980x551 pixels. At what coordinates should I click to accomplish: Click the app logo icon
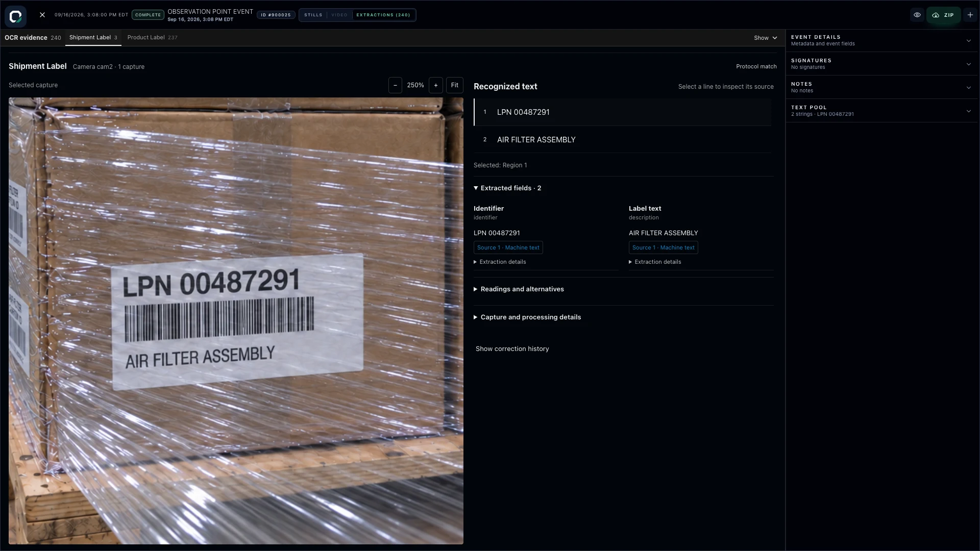[16, 16]
